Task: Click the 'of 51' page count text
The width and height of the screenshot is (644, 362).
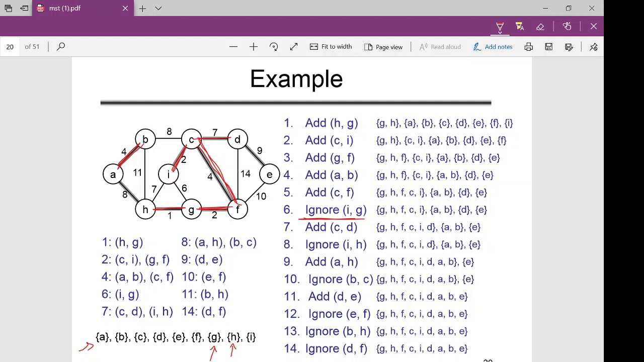Action: tap(32, 47)
